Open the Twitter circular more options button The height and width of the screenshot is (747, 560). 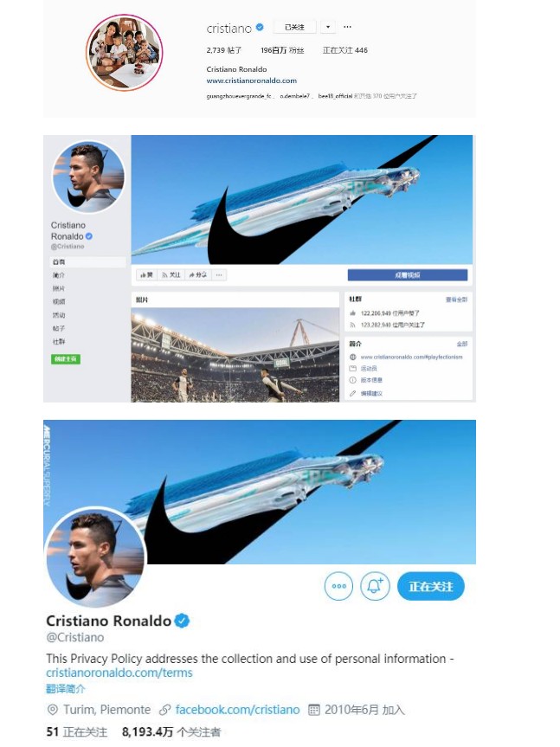339,586
